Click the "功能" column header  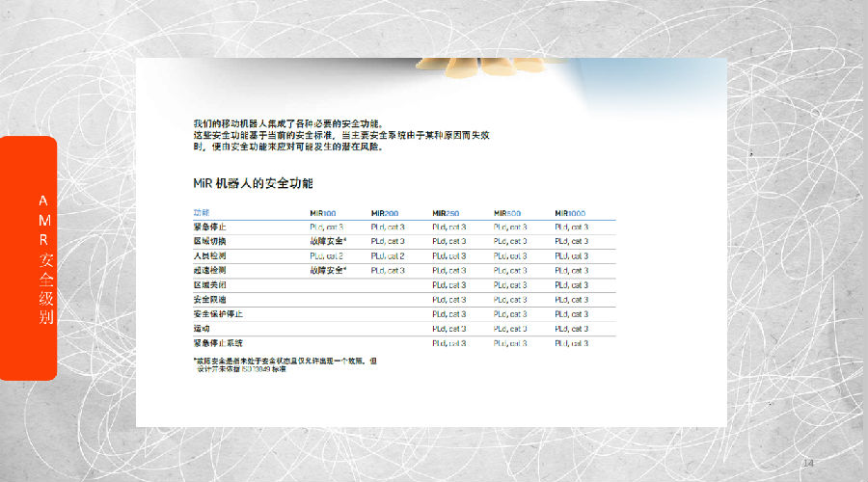click(201, 212)
